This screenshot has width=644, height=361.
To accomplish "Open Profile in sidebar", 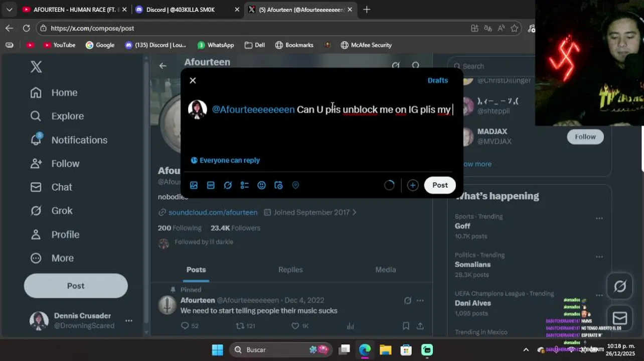I will [x=55, y=234].
